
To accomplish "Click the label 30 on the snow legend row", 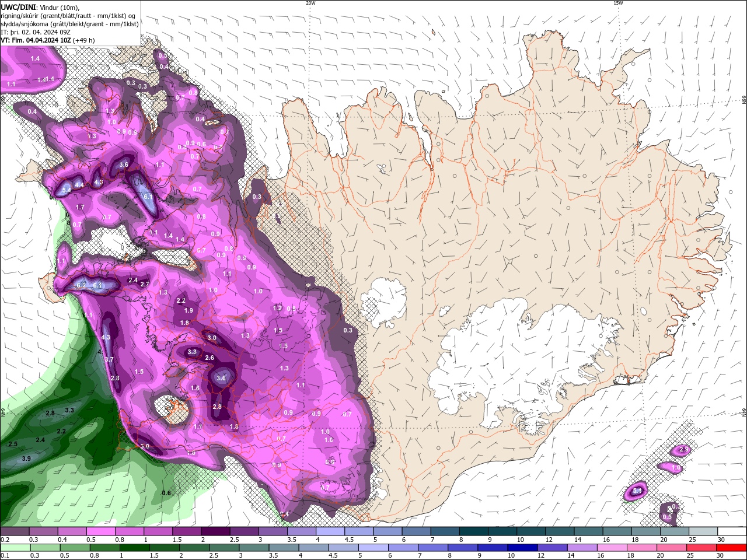I will tap(721, 540).
